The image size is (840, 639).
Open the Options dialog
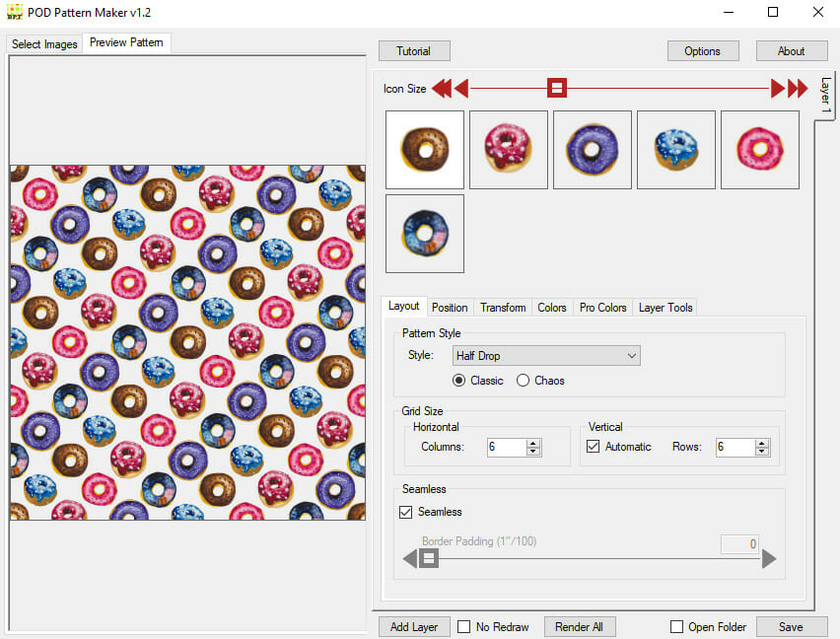pyautogui.click(x=702, y=51)
